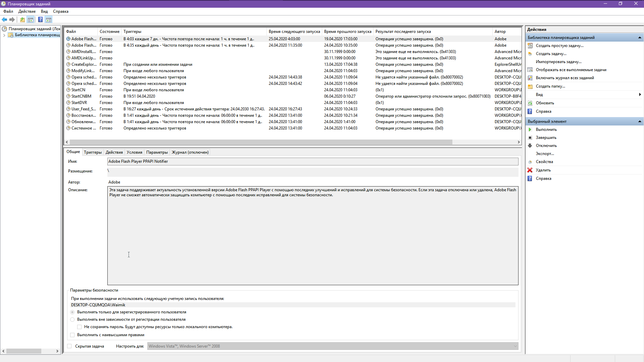Collapse the Выбранный элемент actions section
Image resolution: width=644 pixels, height=362 pixels.
[640, 121]
